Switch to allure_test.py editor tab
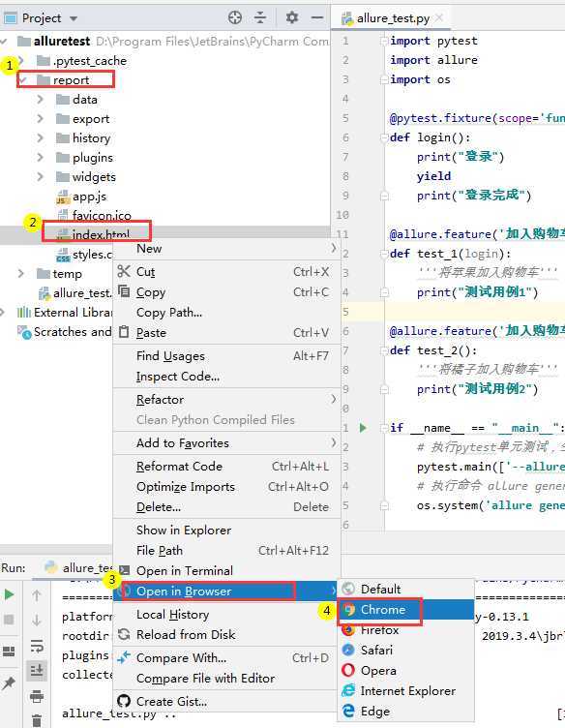 (x=393, y=18)
